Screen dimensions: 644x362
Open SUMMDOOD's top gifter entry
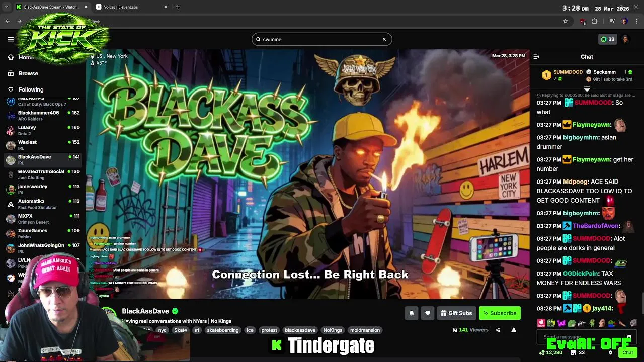click(x=562, y=75)
